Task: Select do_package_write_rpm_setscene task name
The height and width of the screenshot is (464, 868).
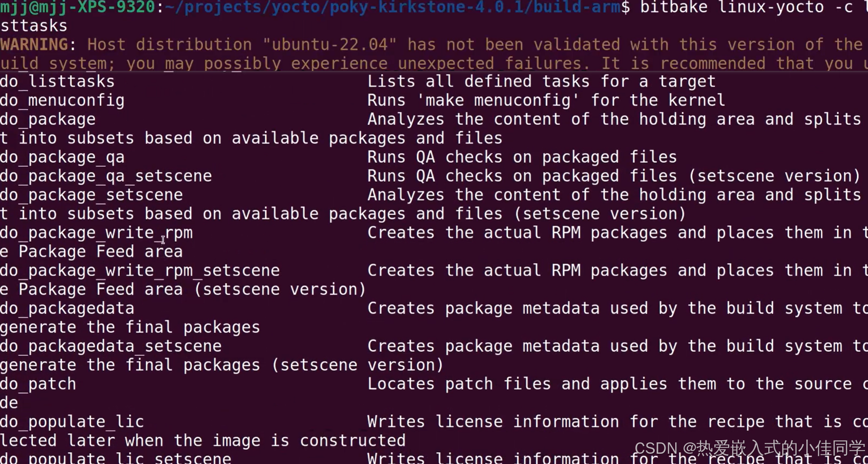Action: point(140,271)
